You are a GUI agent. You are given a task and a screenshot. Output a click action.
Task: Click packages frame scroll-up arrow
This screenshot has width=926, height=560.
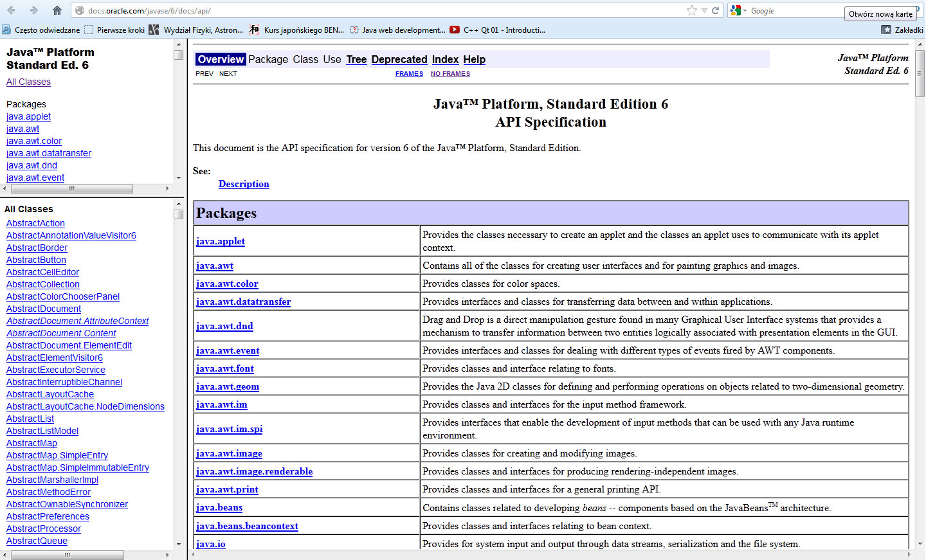[178, 44]
